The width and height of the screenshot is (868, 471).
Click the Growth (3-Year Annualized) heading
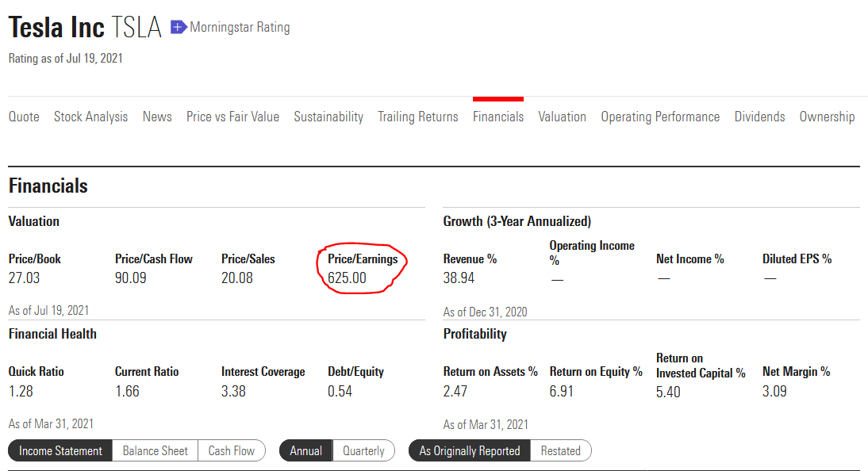(517, 221)
